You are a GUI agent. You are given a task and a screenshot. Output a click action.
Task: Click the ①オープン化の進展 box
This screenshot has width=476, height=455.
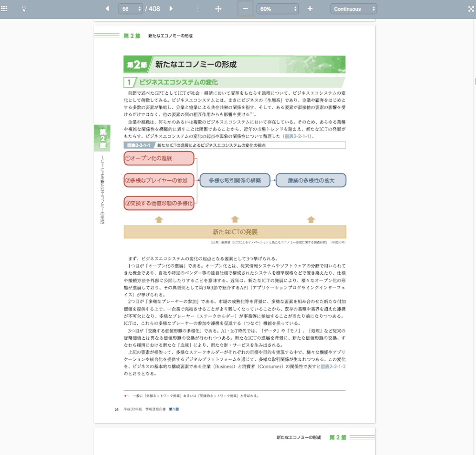point(159,158)
